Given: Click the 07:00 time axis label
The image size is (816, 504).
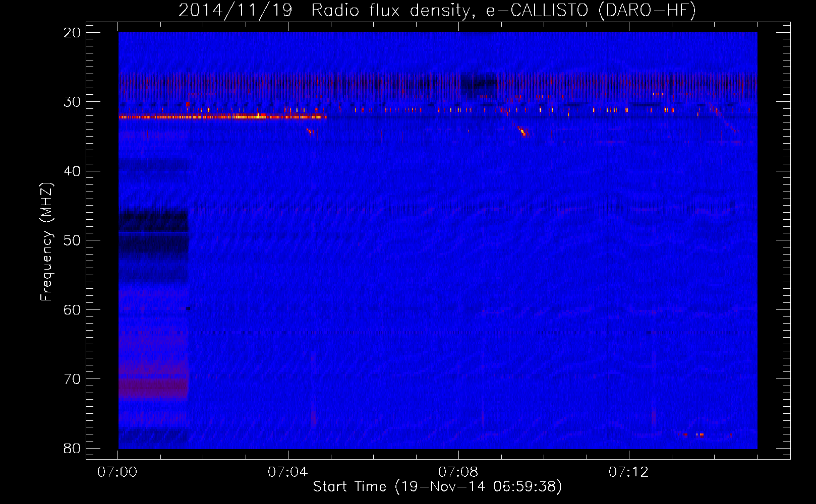Looking at the screenshot, I should tap(118, 472).
